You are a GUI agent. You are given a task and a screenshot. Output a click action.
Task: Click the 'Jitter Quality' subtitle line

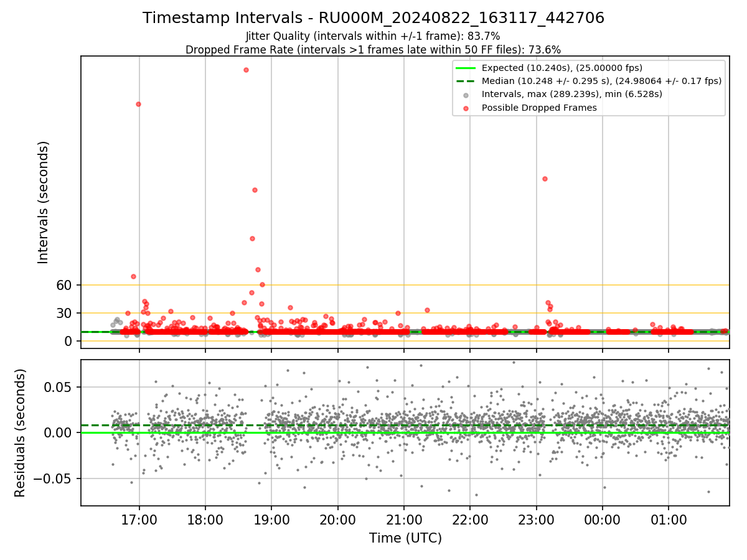pos(373,36)
